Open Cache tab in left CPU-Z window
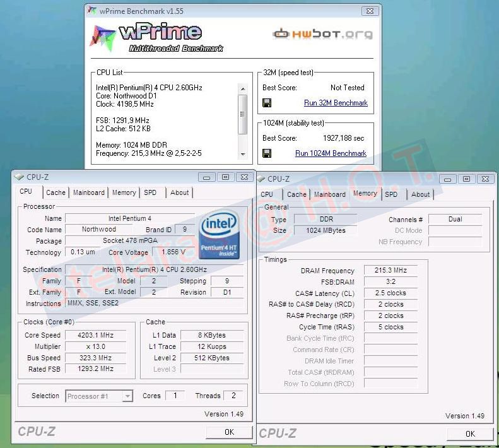Screen dimensions: 499x448 pyautogui.click(x=56, y=192)
